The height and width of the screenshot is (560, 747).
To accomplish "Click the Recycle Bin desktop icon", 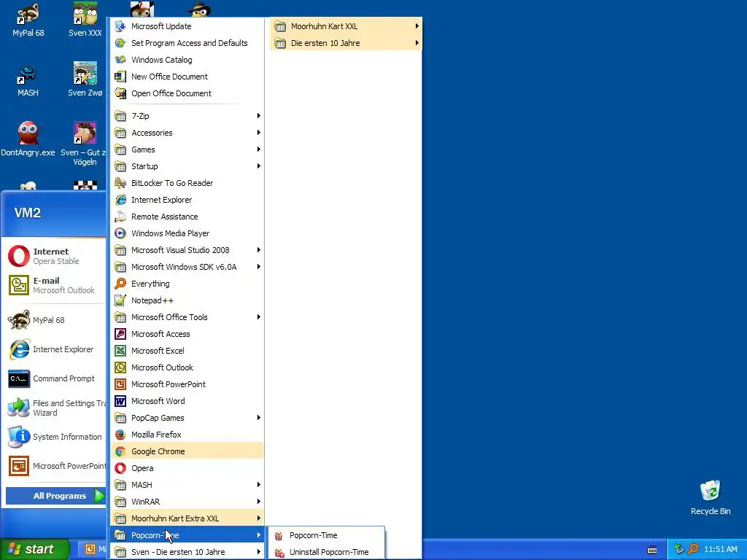I will [x=711, y=497].
